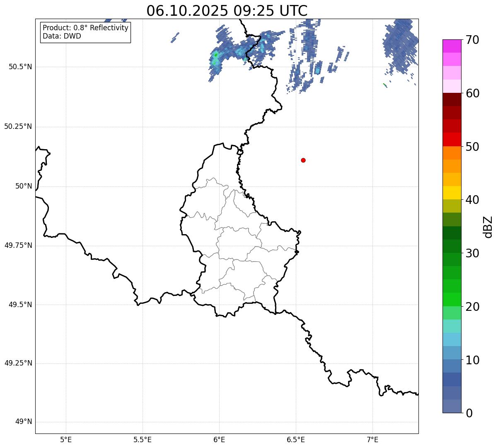
Task: Pick the turquoise swatch between 10 and 20
Action: pyautogui.click(x=452, y=326)
